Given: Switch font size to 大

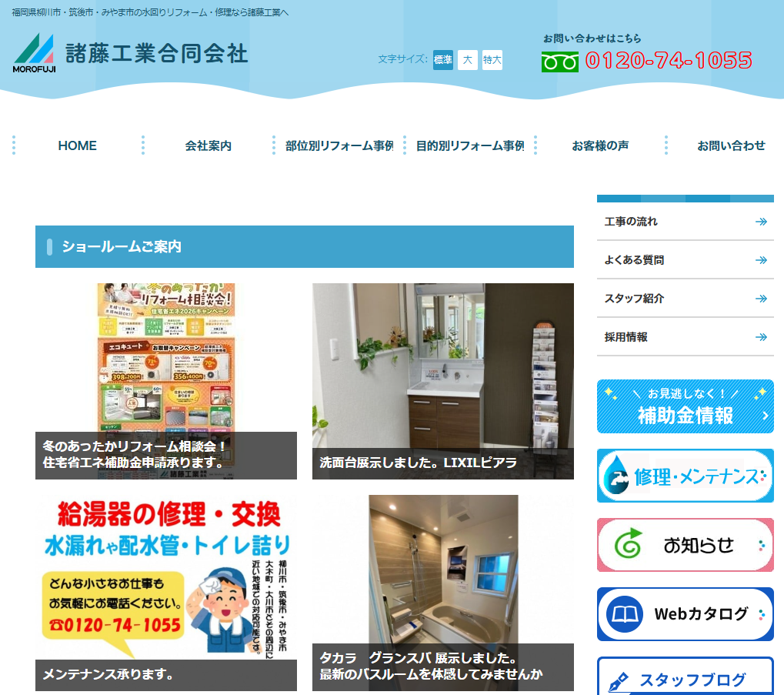Looking at the screenshot, I should [467, 60].
